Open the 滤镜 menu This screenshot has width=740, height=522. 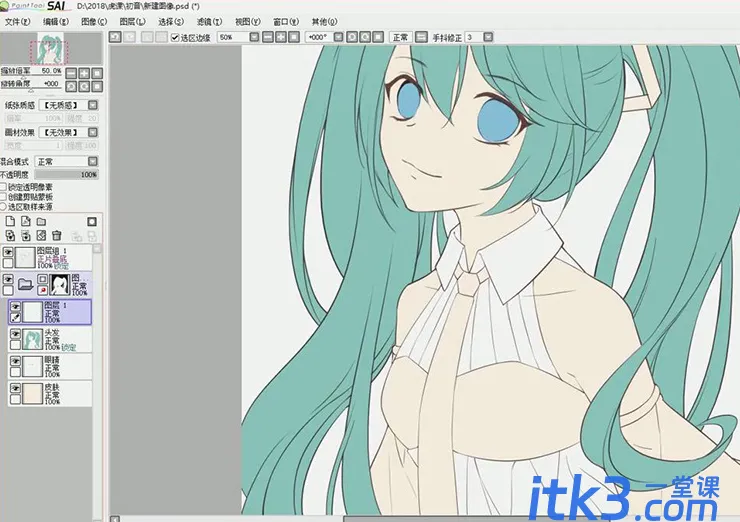[x=209, y=22]
